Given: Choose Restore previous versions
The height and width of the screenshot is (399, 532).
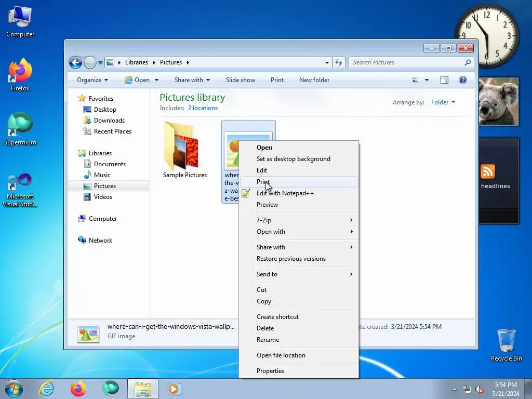Looking at the screenshot, I should (x=299, y=259).
